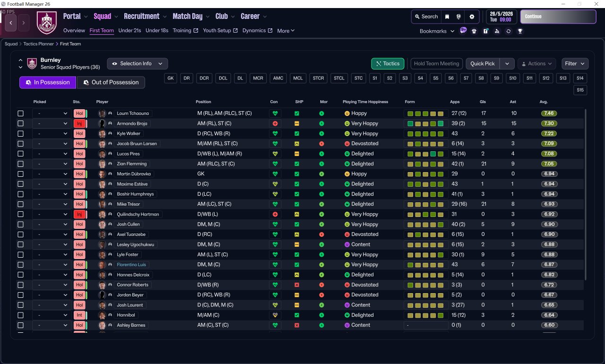Click the shirt kit shortcut icon
Image resolution: width=605 pixels, height=364 pixels.
tap(474, 31)
